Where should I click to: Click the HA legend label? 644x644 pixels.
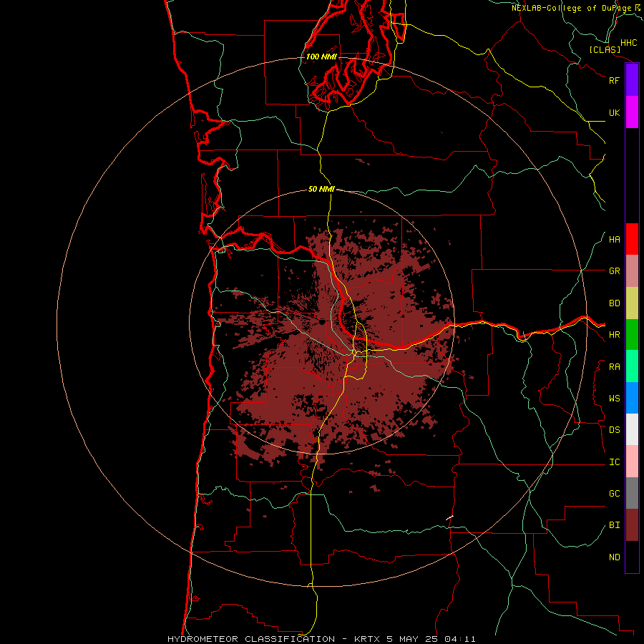[614, 239]
